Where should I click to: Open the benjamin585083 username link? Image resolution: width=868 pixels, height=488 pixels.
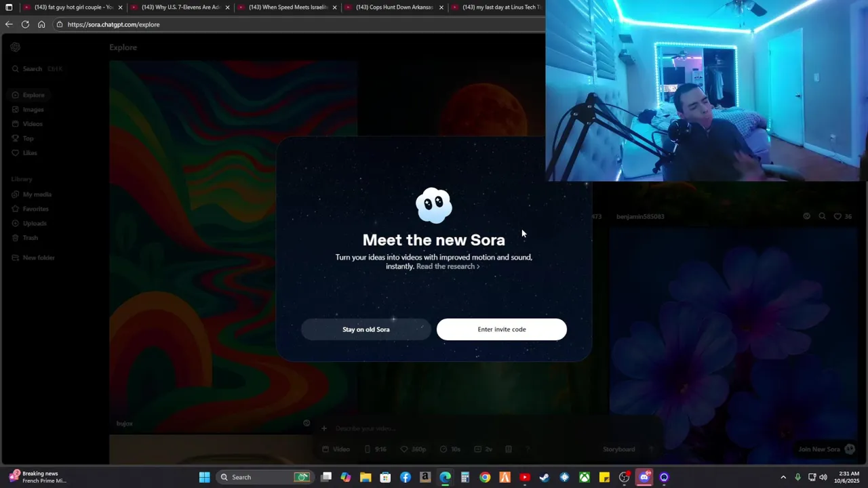(640, 216)
